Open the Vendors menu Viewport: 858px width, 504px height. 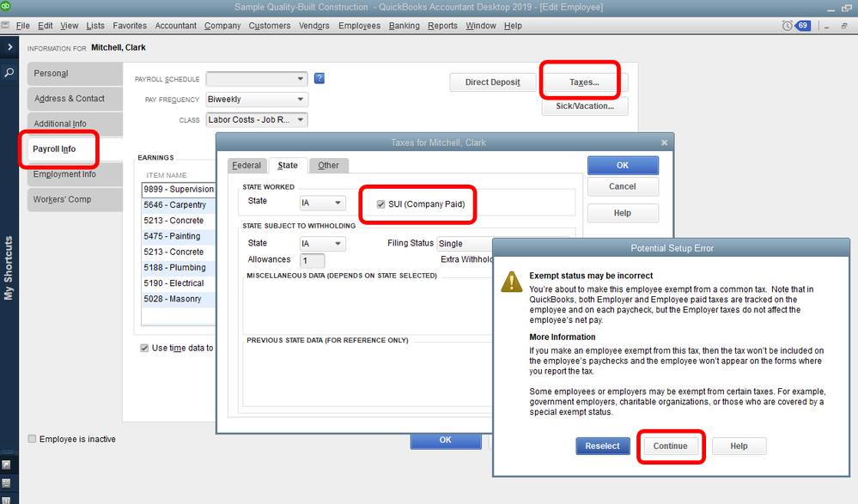click(x=314, y=26)
